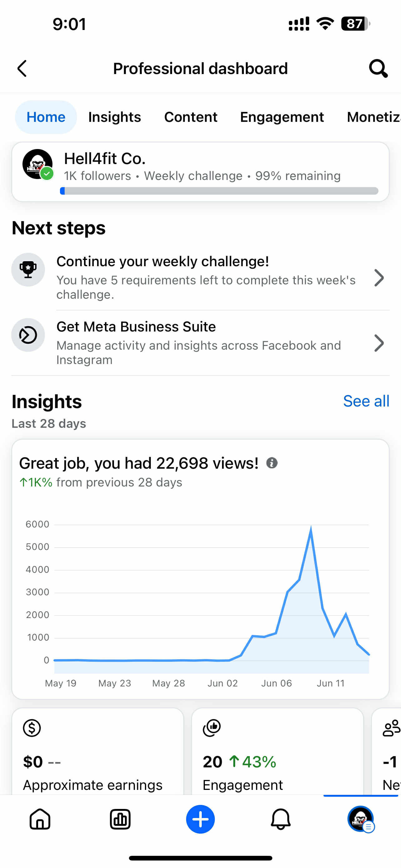Expand Continue your weekly challenge chevron
401x868 pixels.
point(379,278)
